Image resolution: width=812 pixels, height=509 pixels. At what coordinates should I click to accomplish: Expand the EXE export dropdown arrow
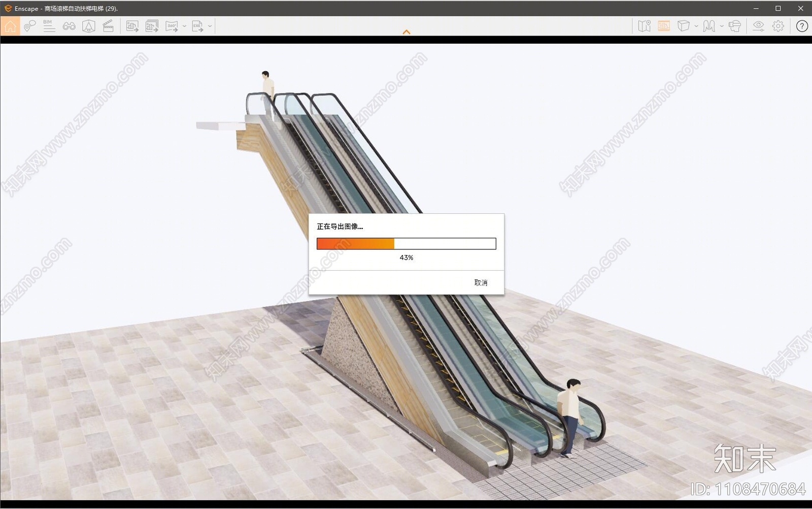click(210, 26)
